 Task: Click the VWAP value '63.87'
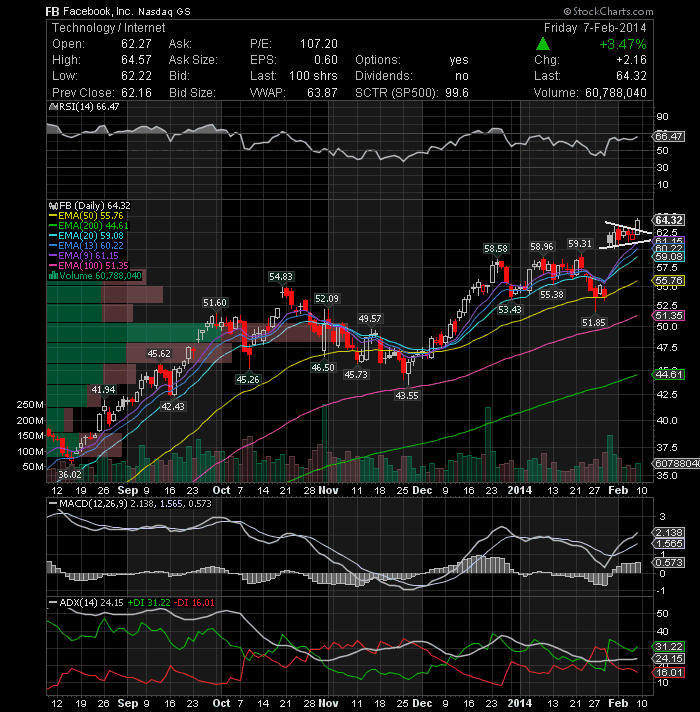(322, 93)
